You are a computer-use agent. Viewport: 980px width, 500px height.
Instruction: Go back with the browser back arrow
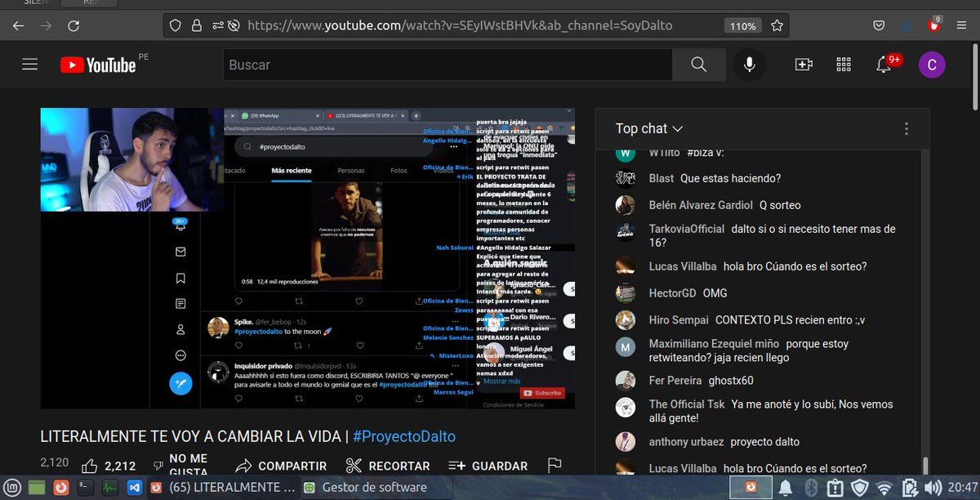coord(19,25)
